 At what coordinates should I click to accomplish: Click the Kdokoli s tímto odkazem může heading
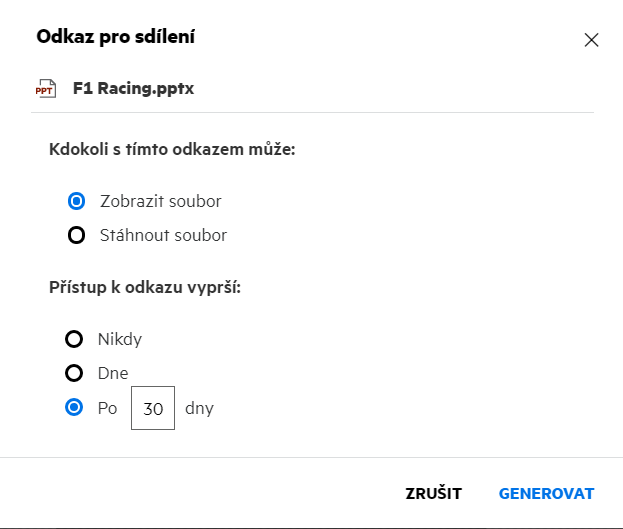coord(172,150)
